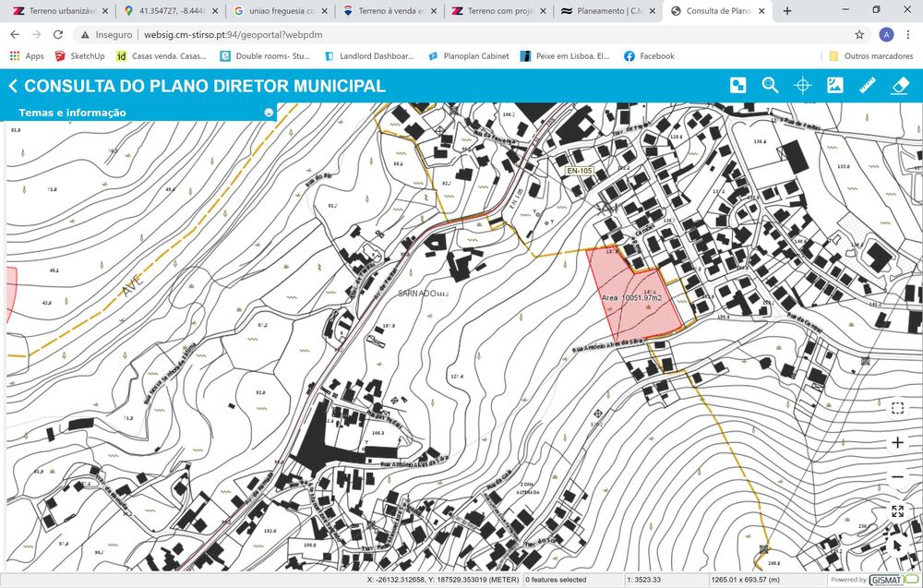
Task: Open the Outros marcadores folder
Action: tap(871, 56)
